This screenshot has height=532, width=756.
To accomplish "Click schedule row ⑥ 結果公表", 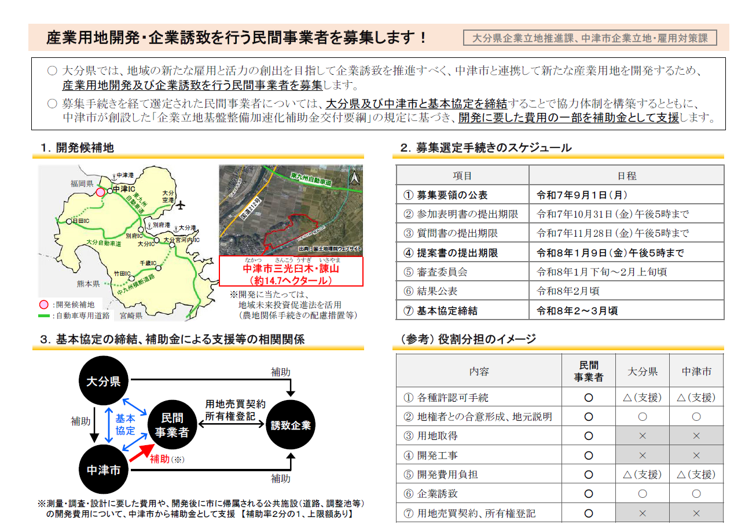I will (463, 291).
